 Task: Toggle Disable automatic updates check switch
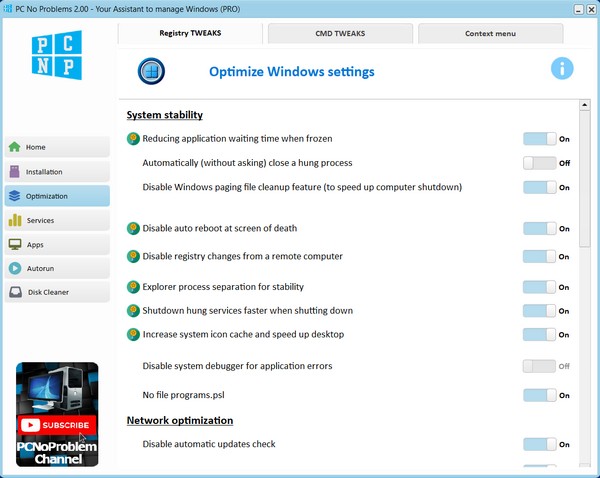540,444
